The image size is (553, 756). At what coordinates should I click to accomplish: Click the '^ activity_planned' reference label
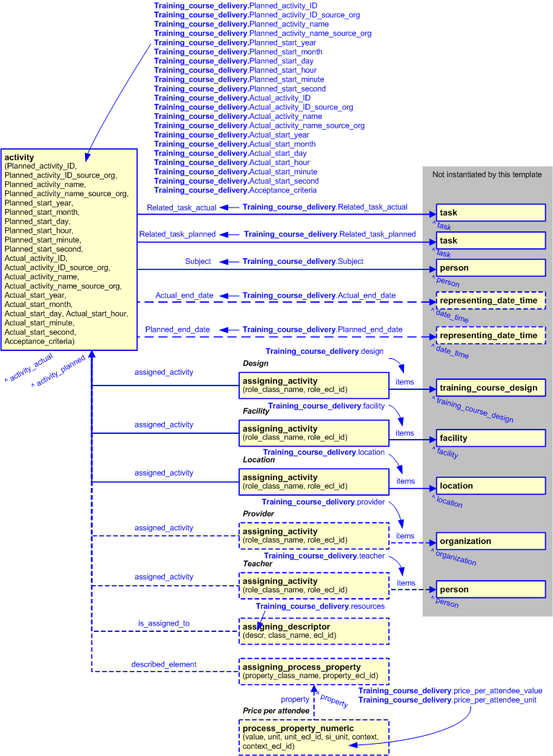point(59,370)
